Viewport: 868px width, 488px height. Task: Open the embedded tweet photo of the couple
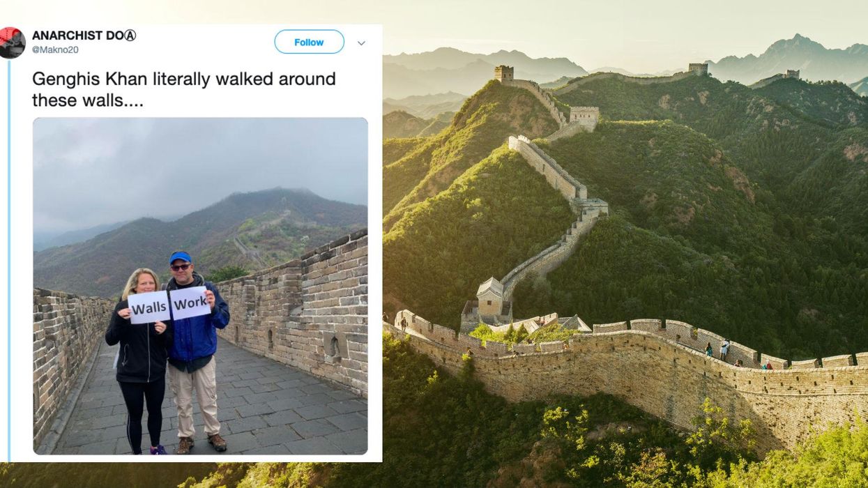tap(200, 286)
